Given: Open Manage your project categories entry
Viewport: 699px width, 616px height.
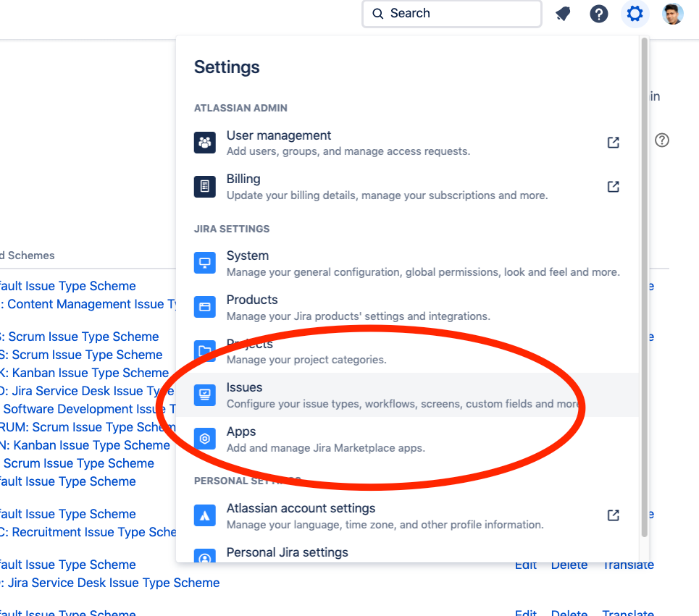Looking at the screenshot, I should [x=408, y=351].
